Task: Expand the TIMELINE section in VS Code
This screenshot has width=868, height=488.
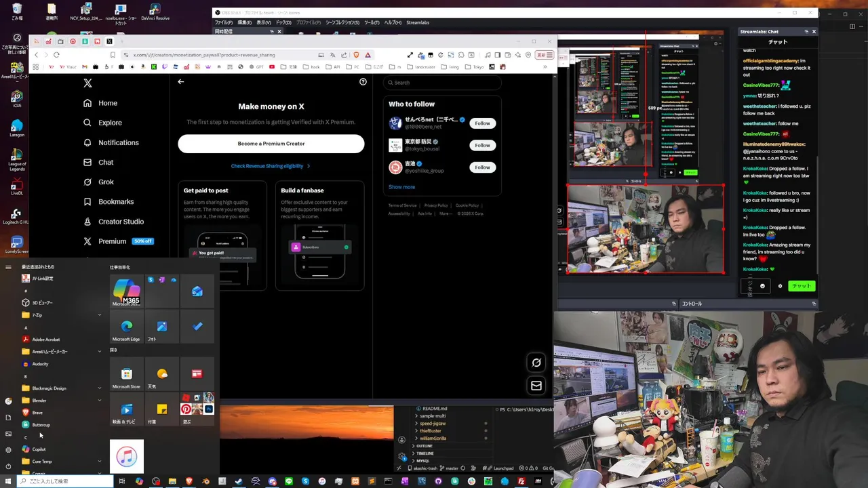Action: pyautogui.click(x=425, y=453)
